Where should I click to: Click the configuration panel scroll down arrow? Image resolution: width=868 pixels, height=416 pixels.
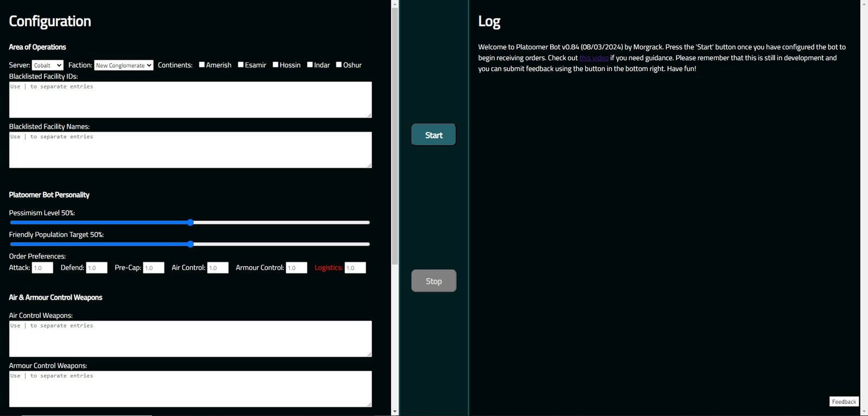pyautogui.click(x=395, y=412)
